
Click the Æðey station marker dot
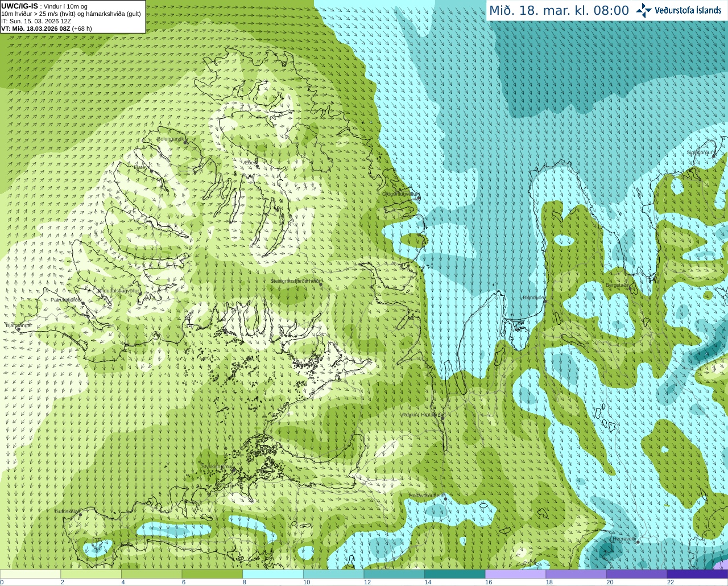point(258,166)
